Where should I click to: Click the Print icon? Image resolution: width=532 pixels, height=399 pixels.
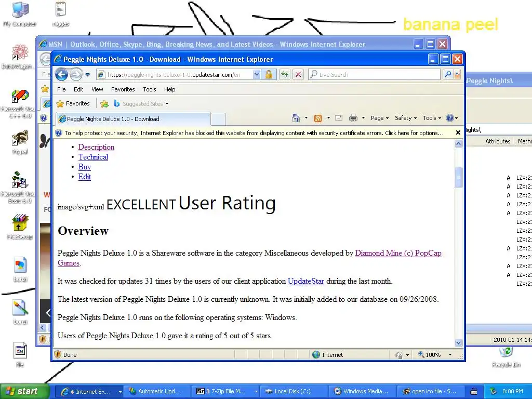[353, 118]
